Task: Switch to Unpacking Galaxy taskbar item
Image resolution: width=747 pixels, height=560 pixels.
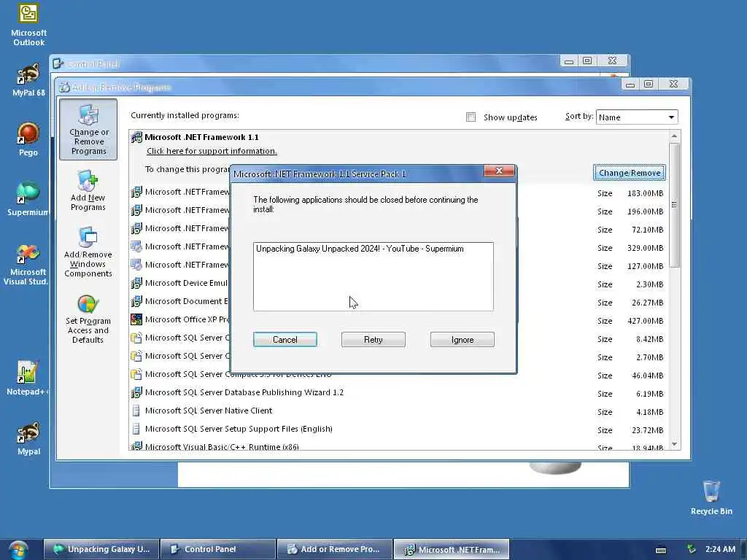Action: [101, 549]
